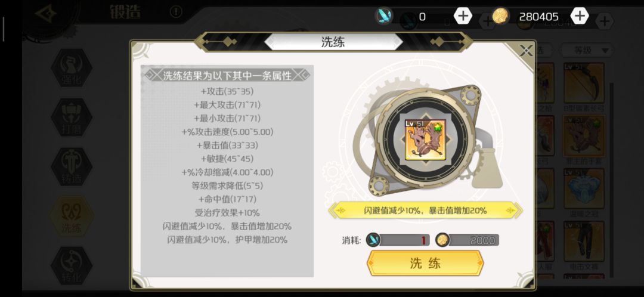Tap the blue crystal currency icon
Screen dimensions: 644x297
tap(384, 16)
